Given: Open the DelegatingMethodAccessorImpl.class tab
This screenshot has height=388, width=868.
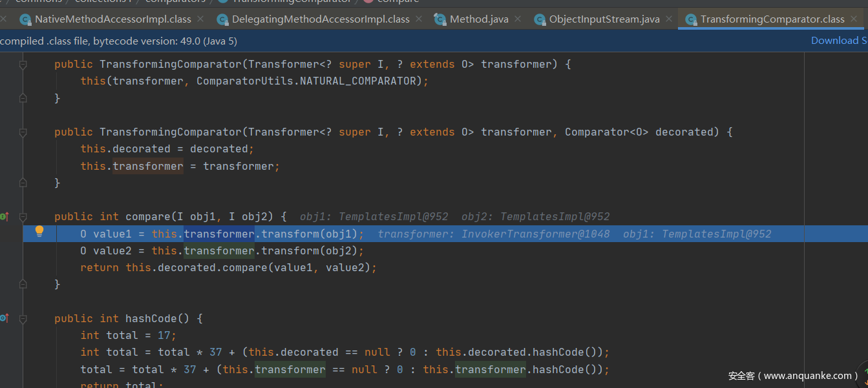Looking at the screenshot, I should coord(320,19).
